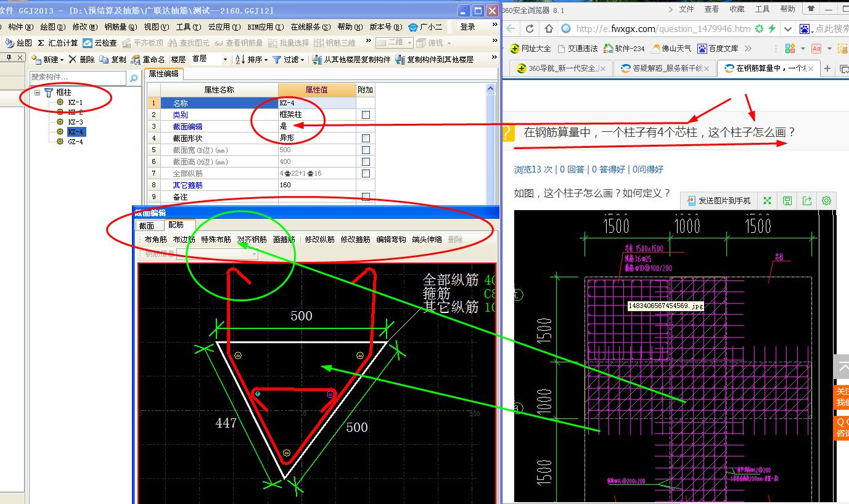
Task: Check the 附加 box for 截面高 row
Action: coord(366,162)
